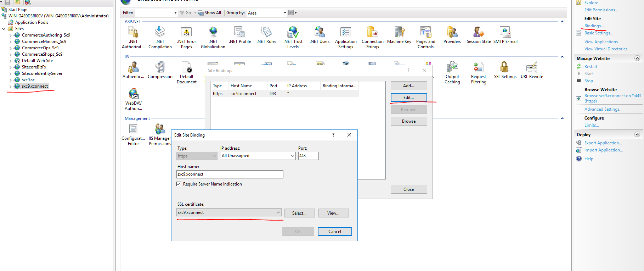This screenshot has width=644, height=271.
Task: Click the Select button for SSL certificate
Action: click(299, 213)
